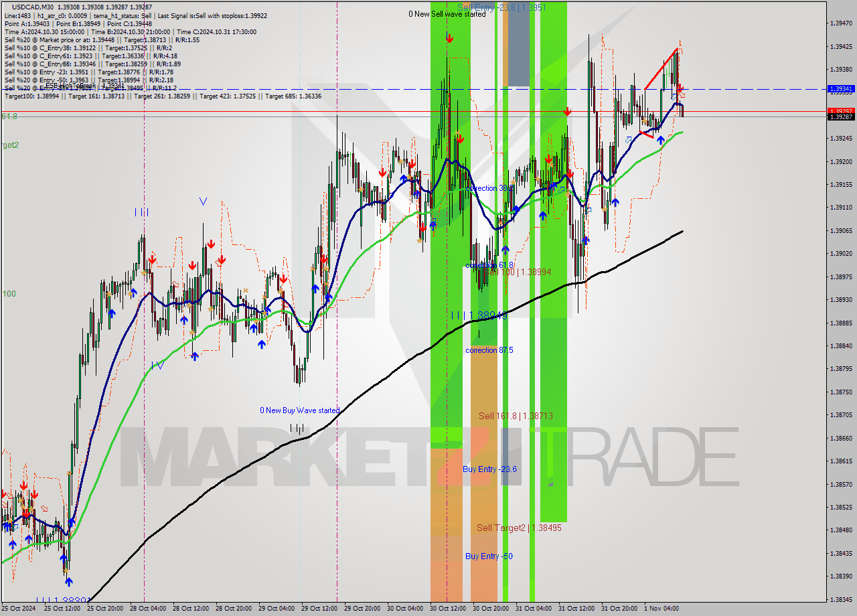Click the '25 Oct 2024' time axis label

tap(17, 609)
